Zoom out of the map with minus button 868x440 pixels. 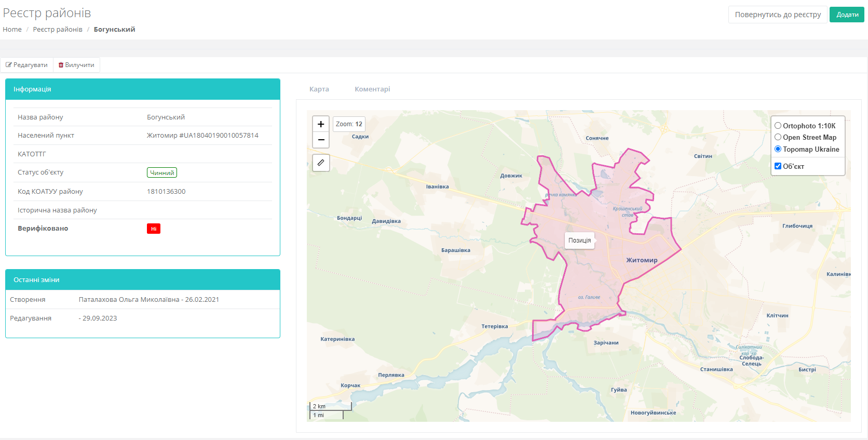[x=321, y=140]
